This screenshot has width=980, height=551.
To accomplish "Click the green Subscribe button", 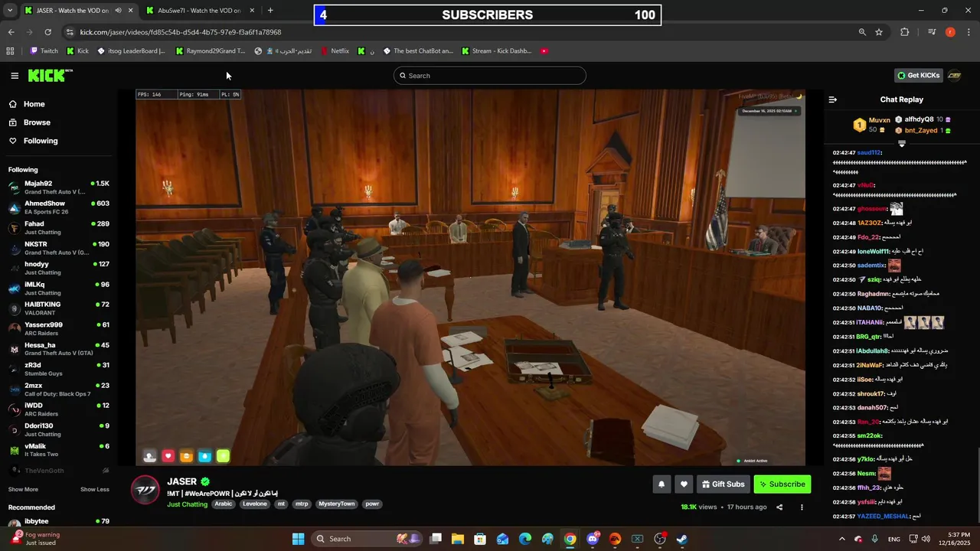I will coord(782,484).
